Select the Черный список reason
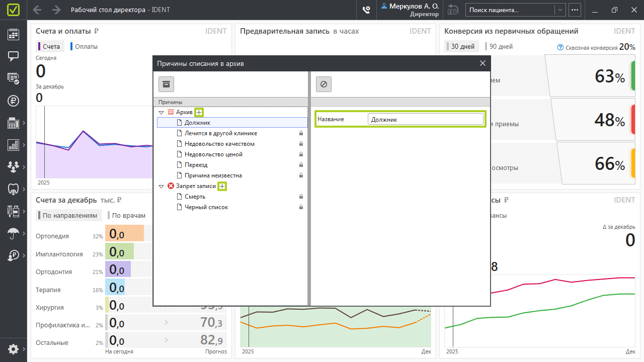 (206, 207)
